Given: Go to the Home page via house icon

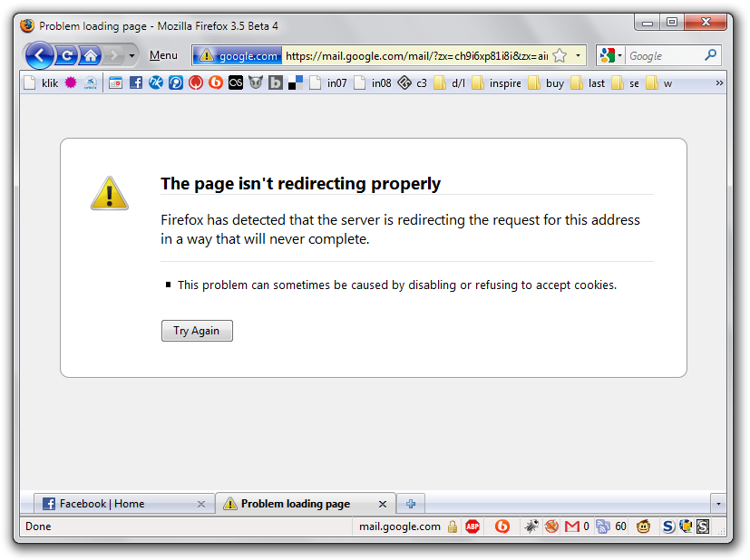Looking at the screenshot, I should pyautogui.click(x=90, y=56).
